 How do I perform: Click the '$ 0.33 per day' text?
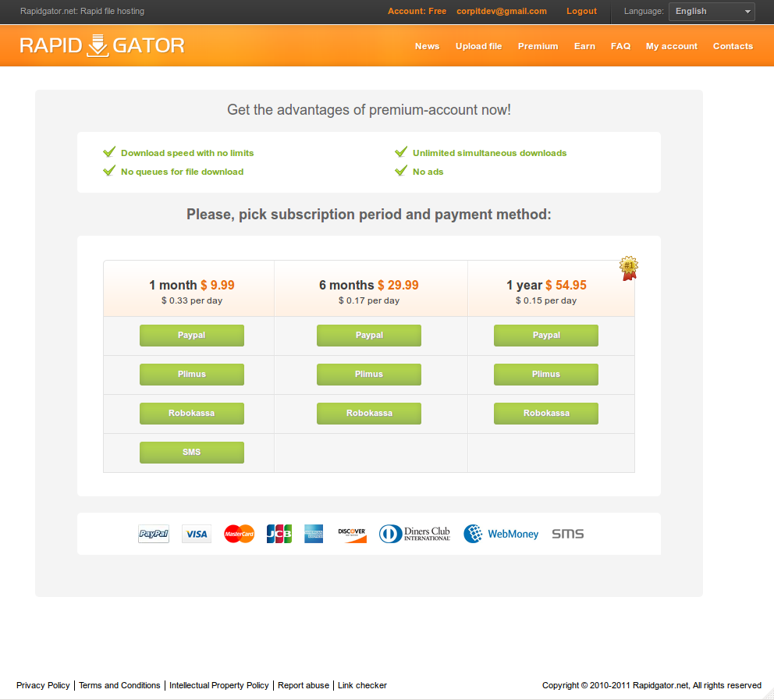[x=191, y=300]
